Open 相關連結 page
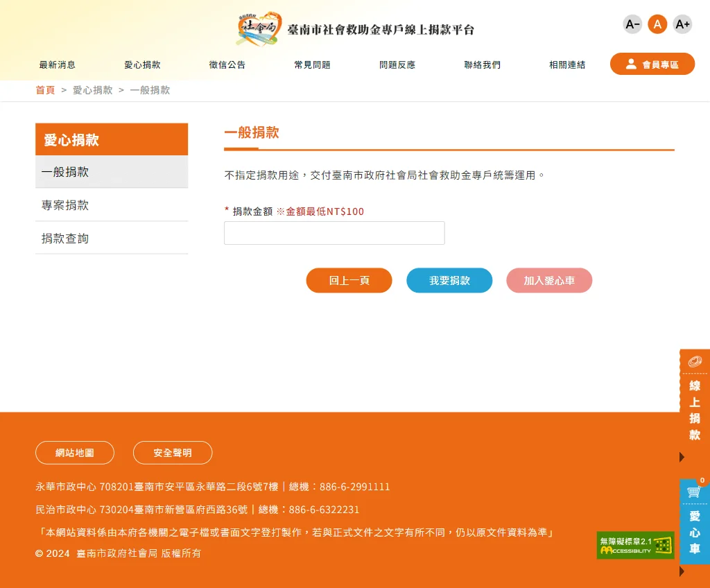Viewport: 710px width, 588px height. 567,64
